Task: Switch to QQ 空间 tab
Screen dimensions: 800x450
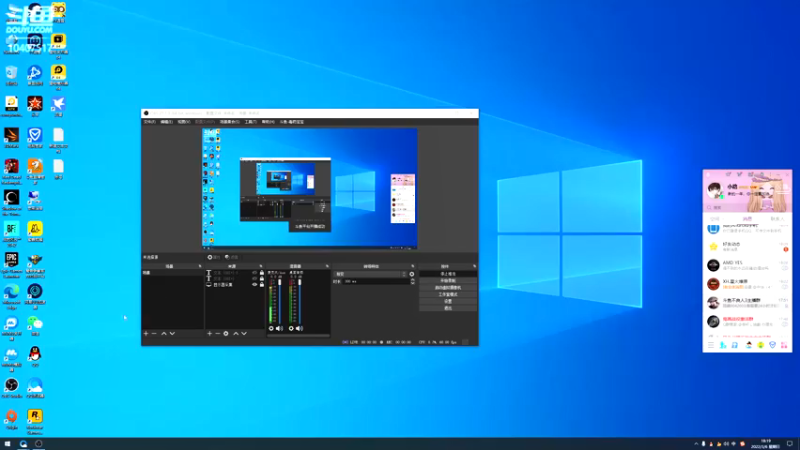Action: pos(715,219)
